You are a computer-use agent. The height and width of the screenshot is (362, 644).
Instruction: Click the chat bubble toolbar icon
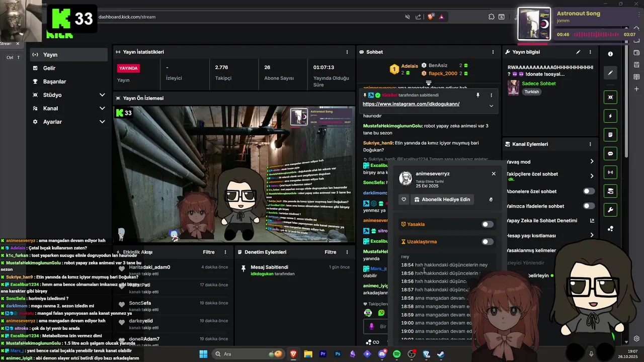click(x=610, y=153)
